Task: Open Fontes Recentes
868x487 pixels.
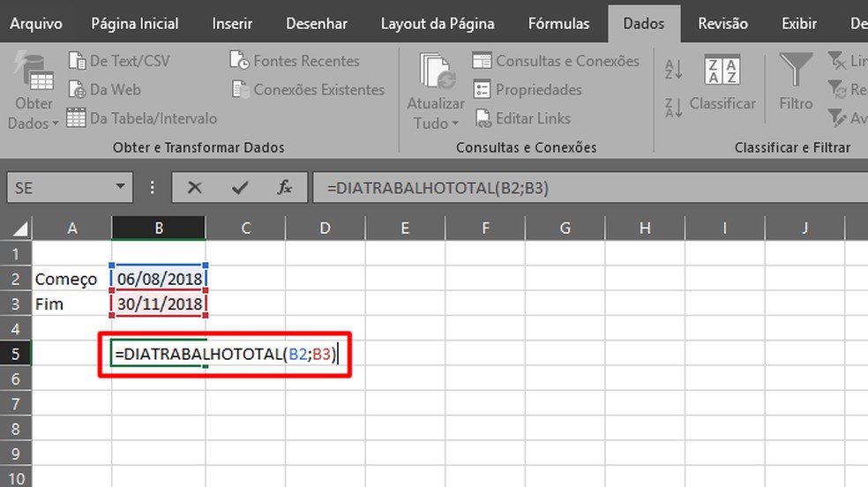Action: [295, 61]
